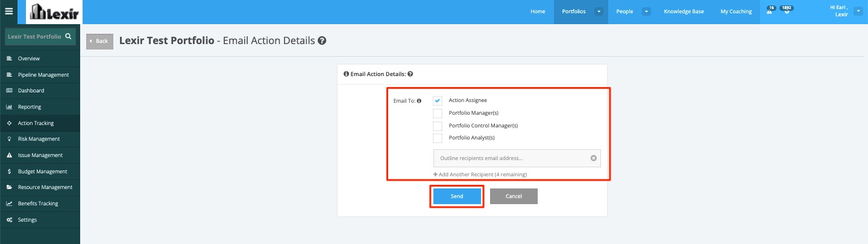Open My Coaching in top navigation
Viewport: 868px width, 244px height.
click(x=736, y=11)
